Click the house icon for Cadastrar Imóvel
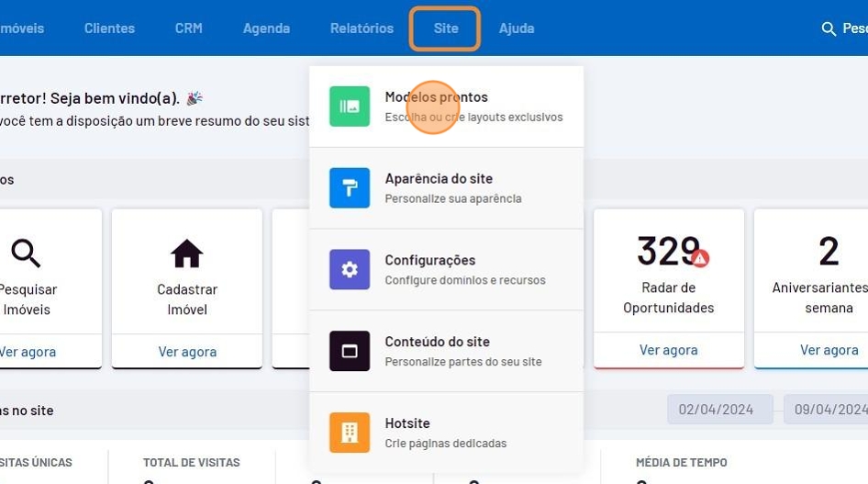The width and height of the screenshot is (868, 484). [187, 253]
